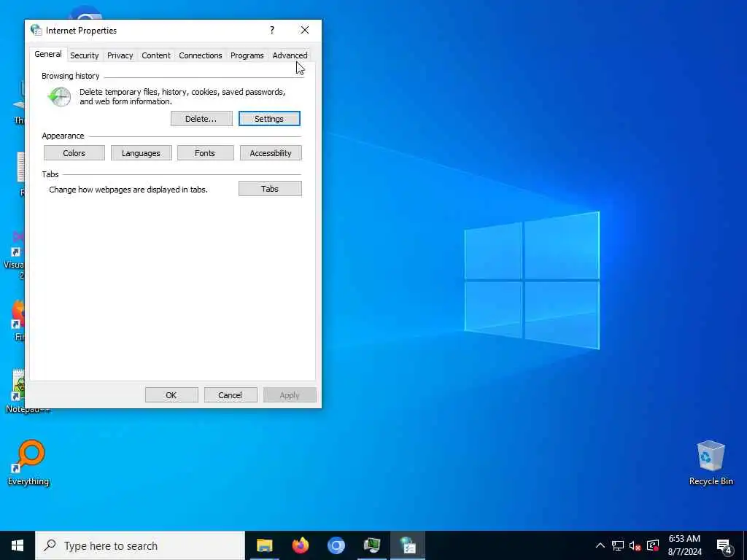Screen dimensions: 747x560
Task: Open the monitor app on the taskbar
Action: point(372,545)
